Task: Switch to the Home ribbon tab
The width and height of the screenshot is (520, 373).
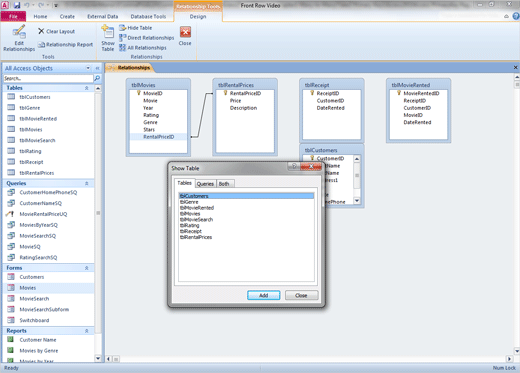Action: 40,16
